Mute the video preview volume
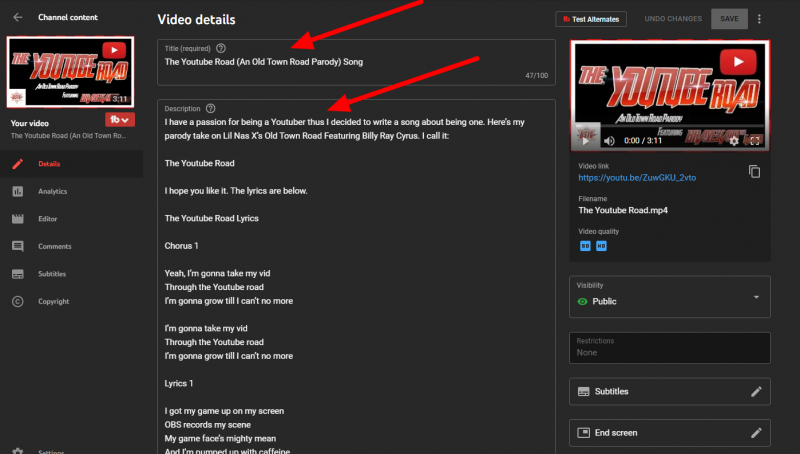Viewport: 800px width, 454px height. pos(608,141)
